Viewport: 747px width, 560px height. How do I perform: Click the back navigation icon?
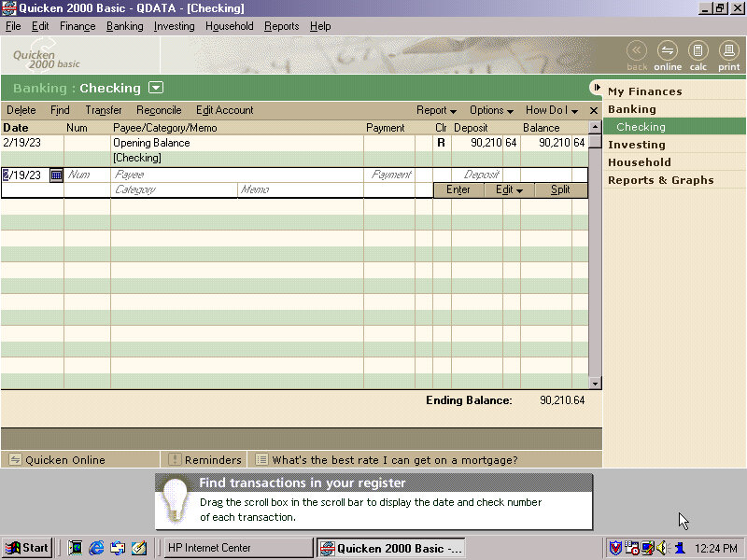pyautogui.click(x=637, y=52)
